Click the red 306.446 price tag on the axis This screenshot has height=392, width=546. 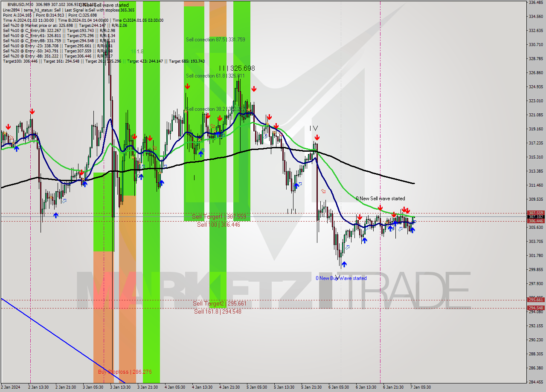[535, 221]
